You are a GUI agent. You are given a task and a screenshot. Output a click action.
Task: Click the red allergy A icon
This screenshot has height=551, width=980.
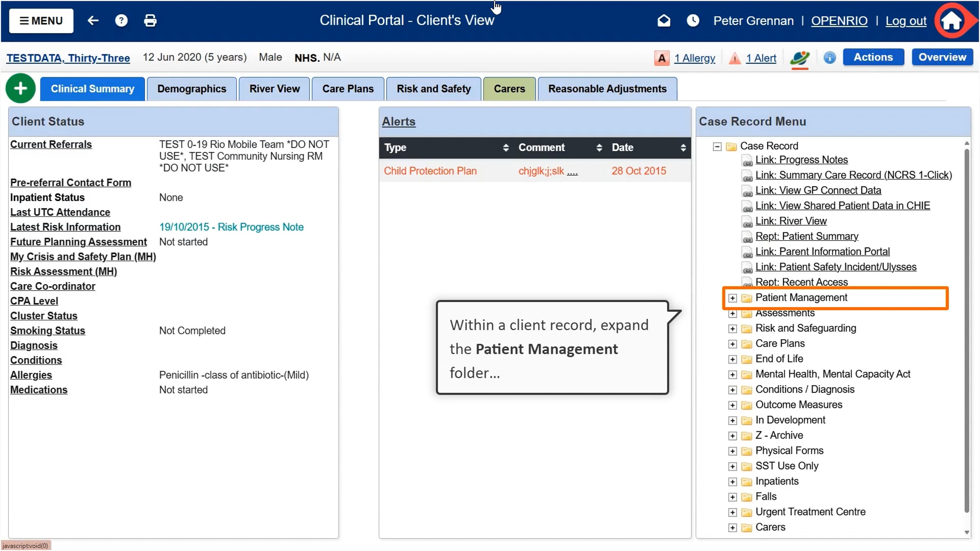click(661, 58)
